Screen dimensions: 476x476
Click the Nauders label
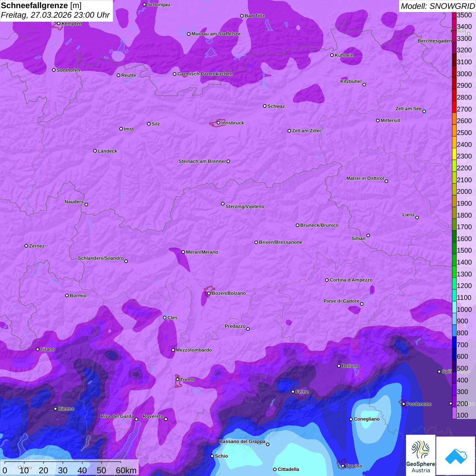point(74,202)
